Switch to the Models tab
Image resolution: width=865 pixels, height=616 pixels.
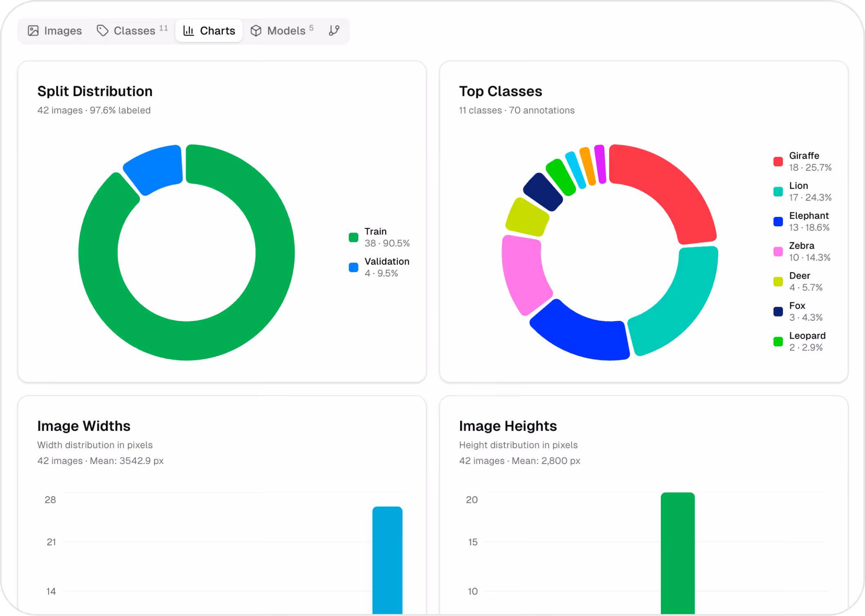[281, 30]
